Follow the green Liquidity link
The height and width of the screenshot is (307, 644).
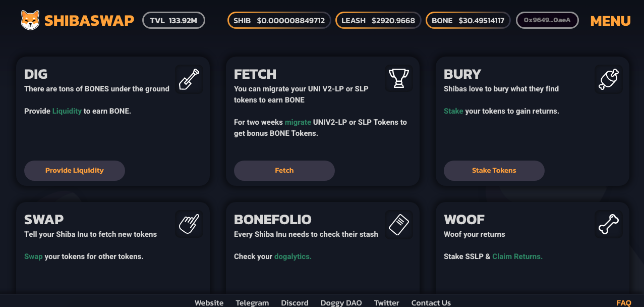(67, 111)
